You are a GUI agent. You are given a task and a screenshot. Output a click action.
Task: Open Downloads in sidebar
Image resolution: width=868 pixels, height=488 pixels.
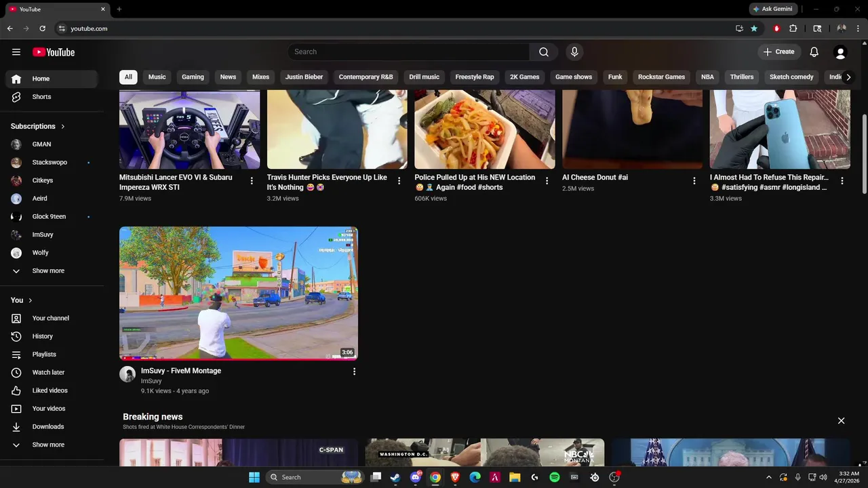pyautogui.click(x=52, y=427)
